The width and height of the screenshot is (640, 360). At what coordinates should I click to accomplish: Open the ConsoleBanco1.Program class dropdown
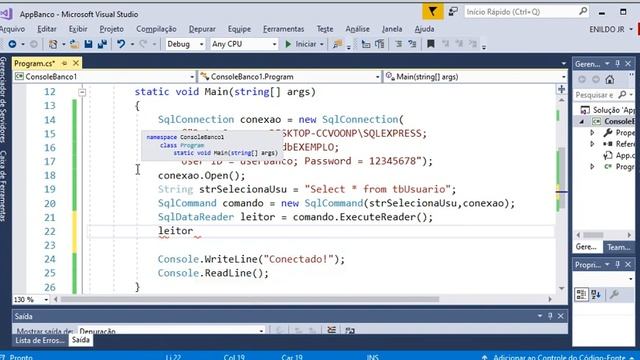click(x=290, y=77)
